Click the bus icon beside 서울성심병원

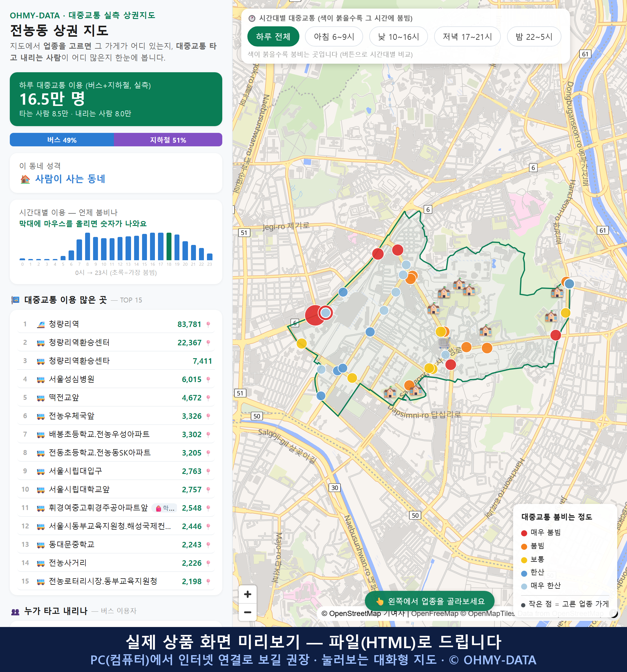click(40, 380)
